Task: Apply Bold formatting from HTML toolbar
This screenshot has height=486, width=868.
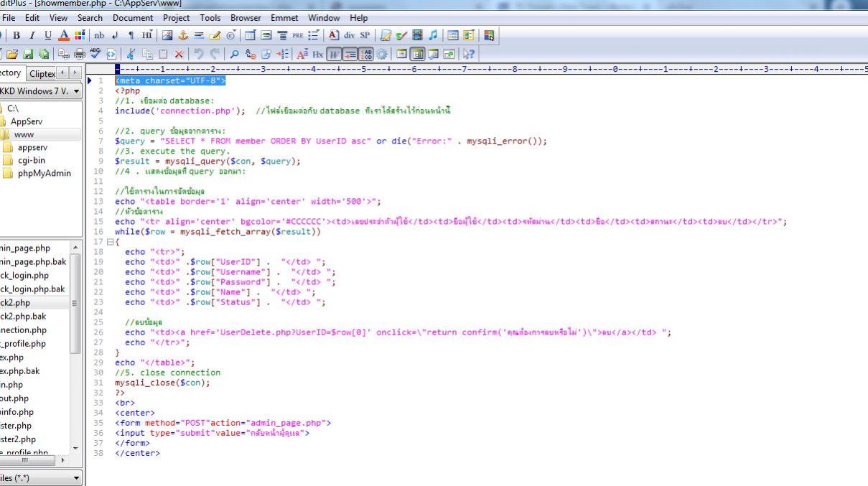Action: [x=17, y=35]
